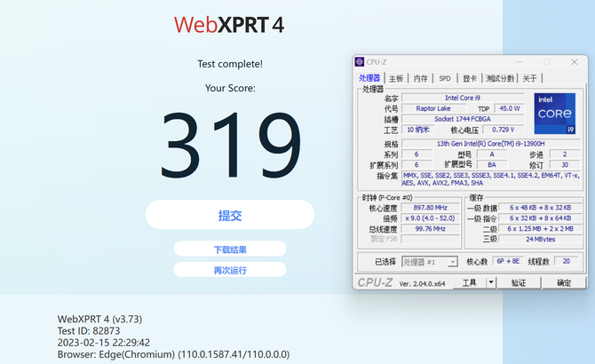The height and width of the screenshot is (364, 595).
Task: Open the 工具 button dropdown arrow
Action: click(x=491, y=282)
